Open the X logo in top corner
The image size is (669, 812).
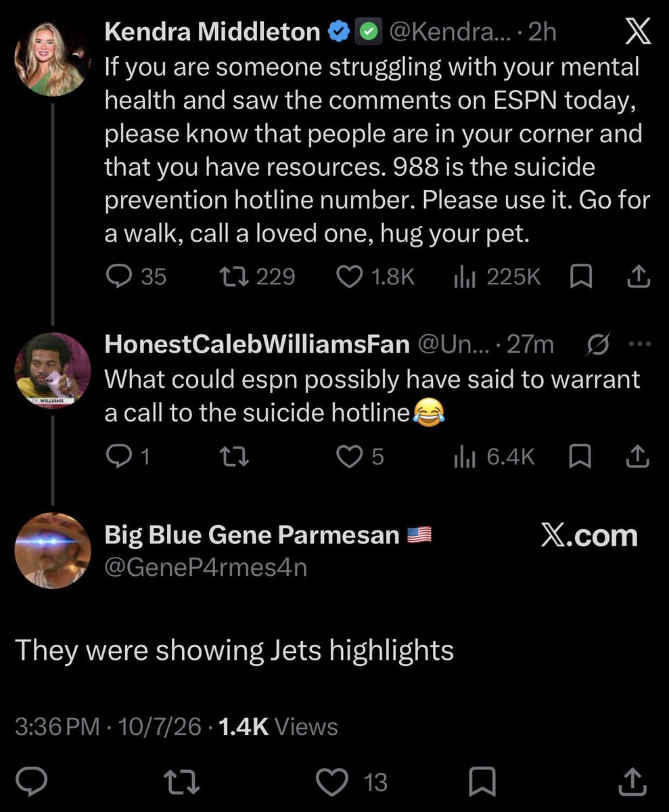tap(637, 32)
